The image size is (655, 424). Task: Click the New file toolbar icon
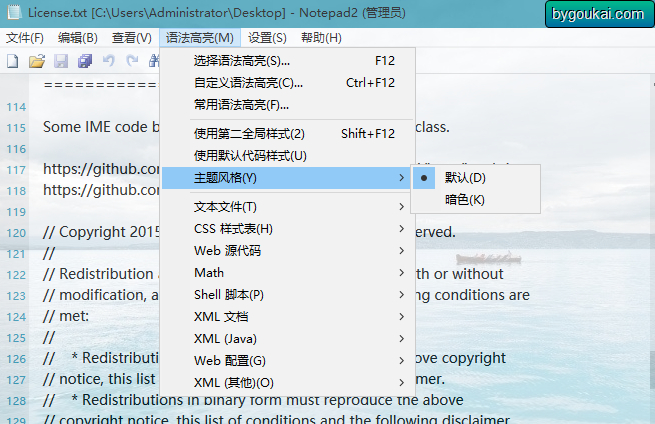click(x=13, y=61)
